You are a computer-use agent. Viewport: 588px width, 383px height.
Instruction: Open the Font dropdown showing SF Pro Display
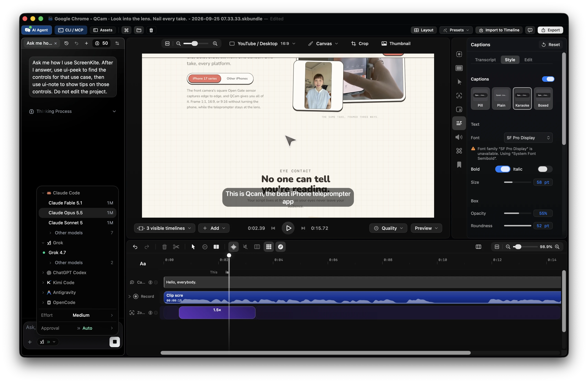point(528,138)
